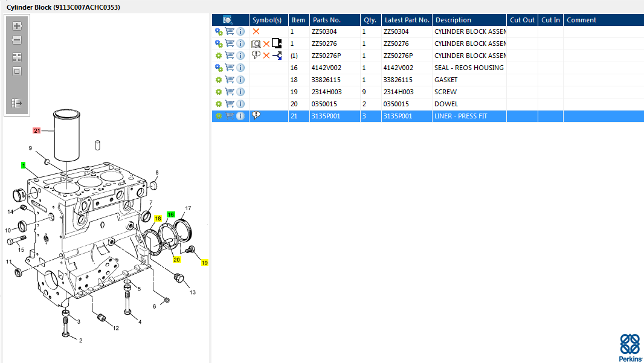Add ZZ50276 to the shopping cart
Viewport: 644px width, 363px height.
coord(230,43)
